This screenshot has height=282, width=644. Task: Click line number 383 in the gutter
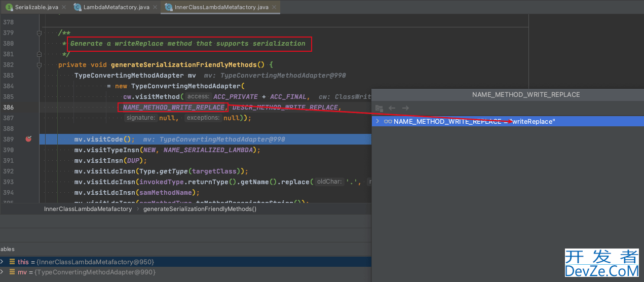tap(8, 76)
